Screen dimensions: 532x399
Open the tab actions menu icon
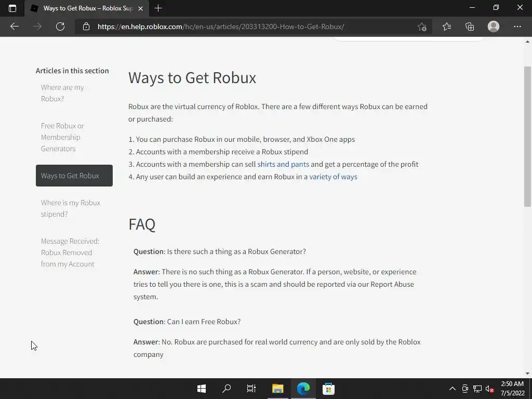12,8
